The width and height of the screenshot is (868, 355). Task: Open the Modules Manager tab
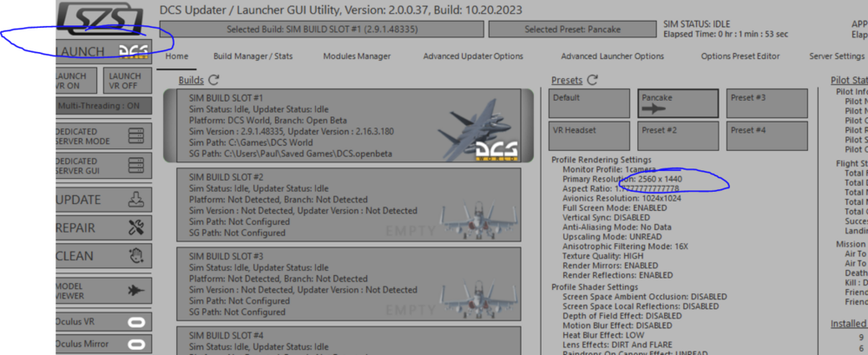[x=357, y=56]
